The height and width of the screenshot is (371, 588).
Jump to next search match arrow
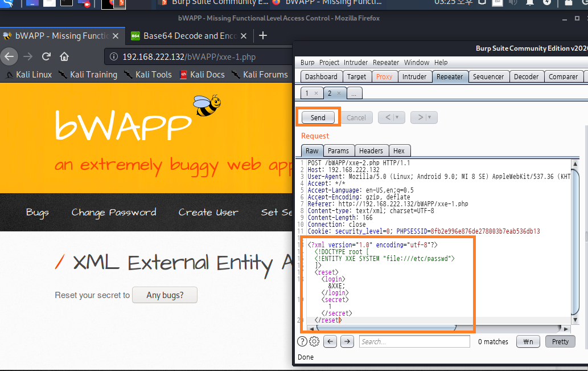pos(347,341)
